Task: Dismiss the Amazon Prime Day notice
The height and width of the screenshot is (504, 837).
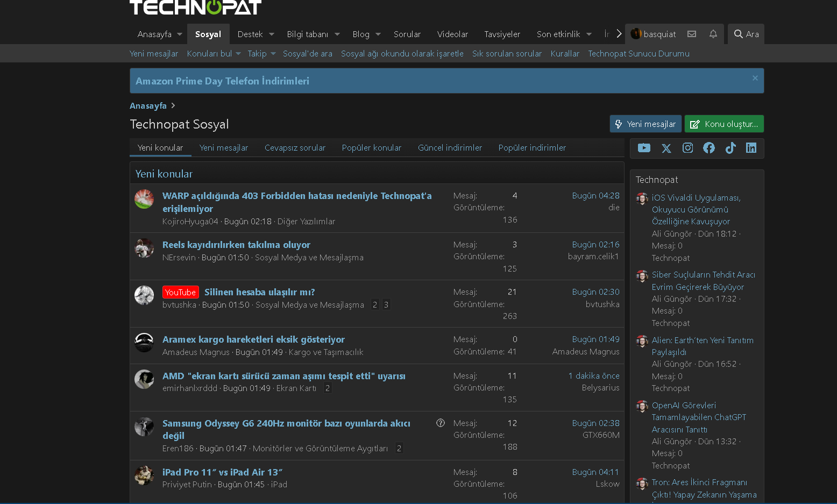Action: 755,78
